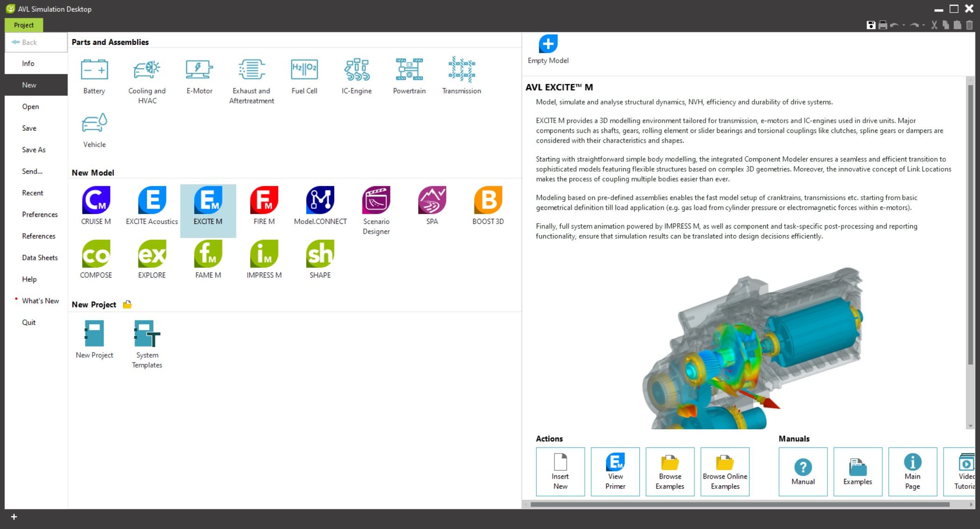
Task: Create a new FIRE M model
Action: point(264,206)
